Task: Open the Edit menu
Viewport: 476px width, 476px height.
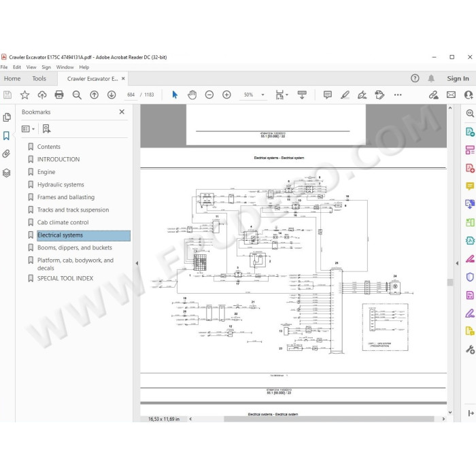Action: (17, 67)
